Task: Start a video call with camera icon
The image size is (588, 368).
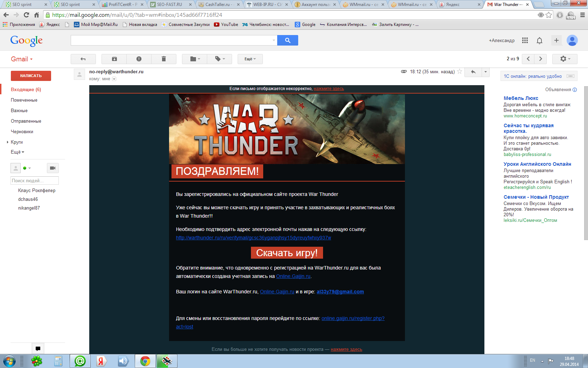Action: coord(52,168)
